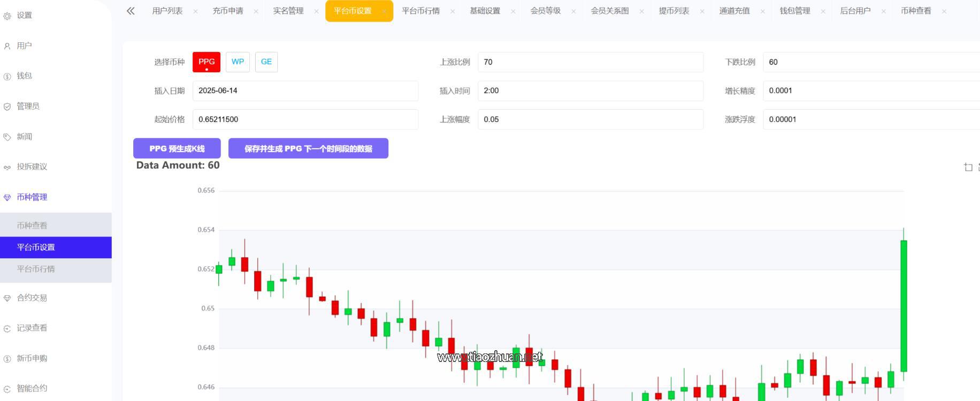Image resolution: width=980 pixels, height=401 pixels.
Task: Collapse the sidebar with the double-chevron icon
Action: 131,11
